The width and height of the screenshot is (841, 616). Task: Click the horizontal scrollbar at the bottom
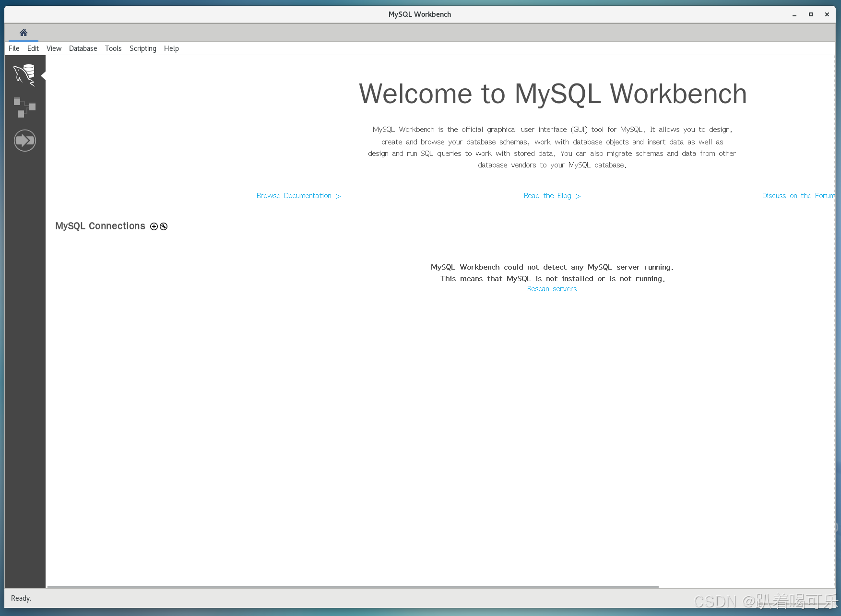coord(353,587)
